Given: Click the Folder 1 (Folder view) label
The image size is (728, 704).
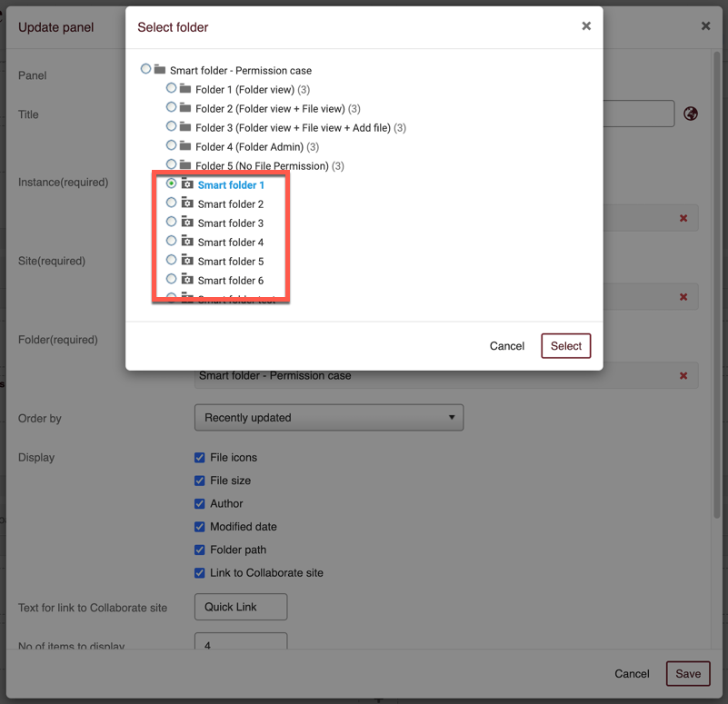Looking at the screenshot, I should point(244,90).
